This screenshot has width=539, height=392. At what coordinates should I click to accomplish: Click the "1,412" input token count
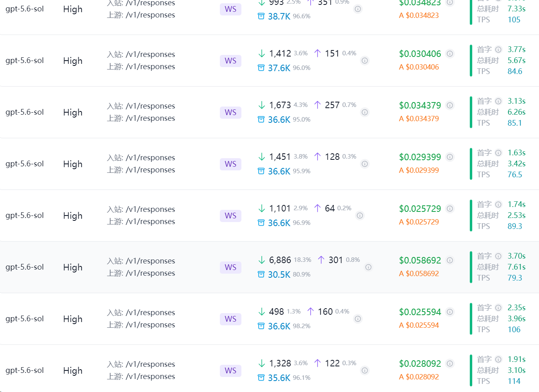tap(280, 54)
